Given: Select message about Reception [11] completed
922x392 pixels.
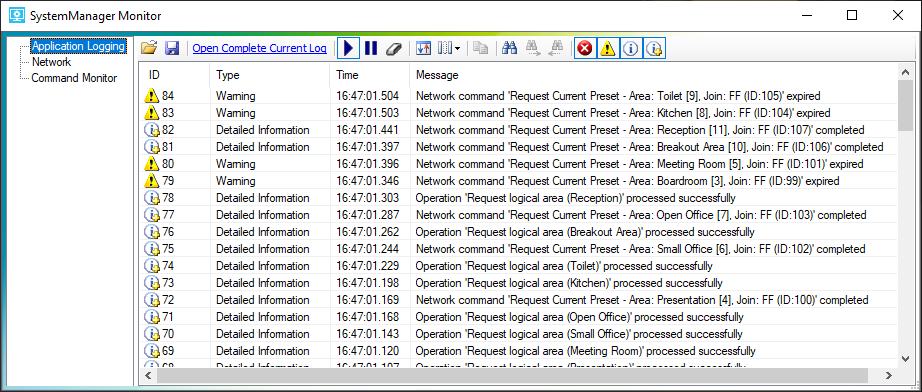Looking at the screenshot, I should pos(640,129).
